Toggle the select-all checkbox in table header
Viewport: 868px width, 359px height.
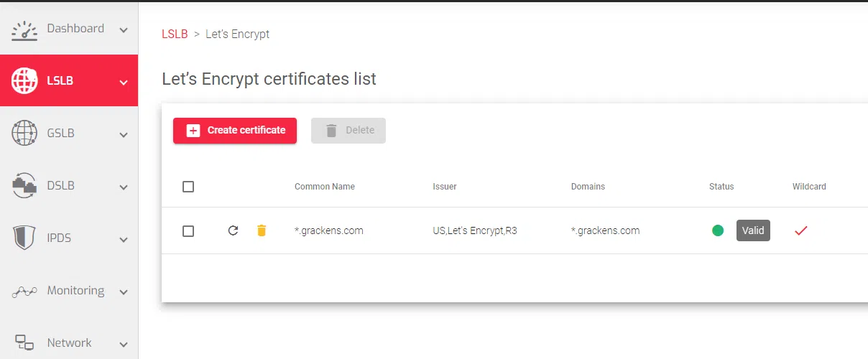[188, 187]
